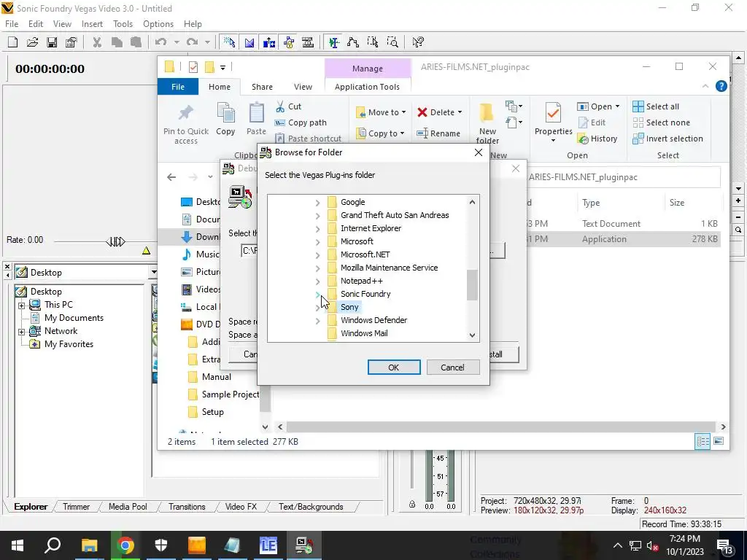The height and width of the screenshot is (560, 747).
Task: Click the volume speaker icon in tray
Action: coord(653,545)
